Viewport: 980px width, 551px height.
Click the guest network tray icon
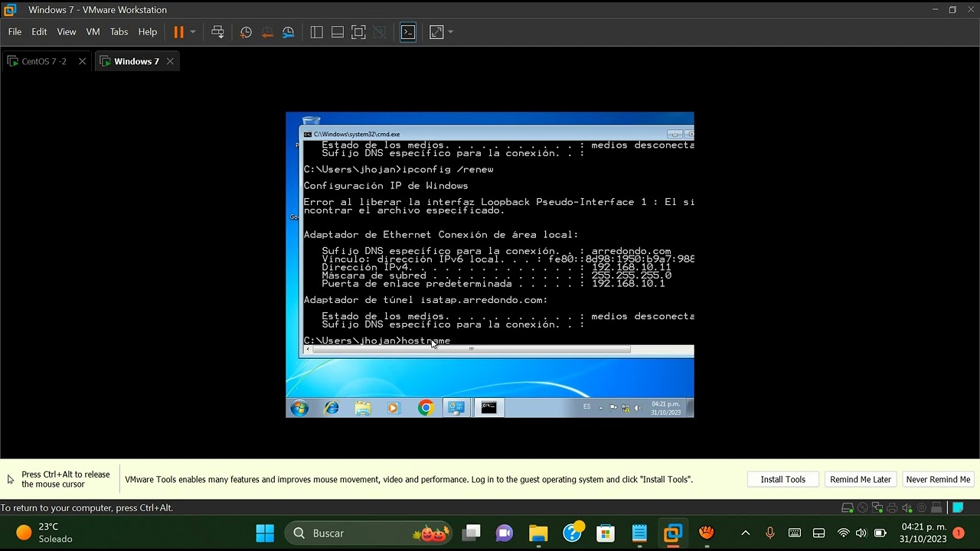[626, 409]
